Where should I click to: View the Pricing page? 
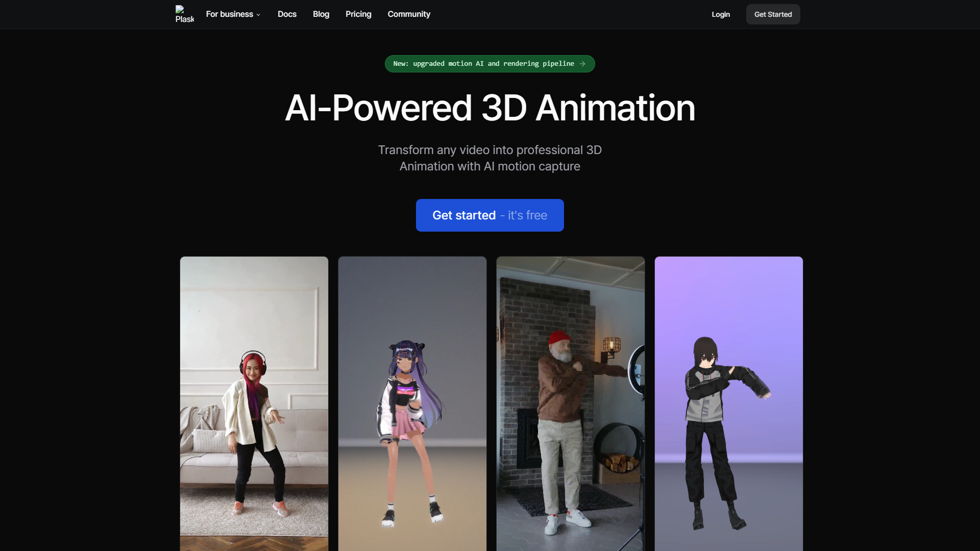358,14
